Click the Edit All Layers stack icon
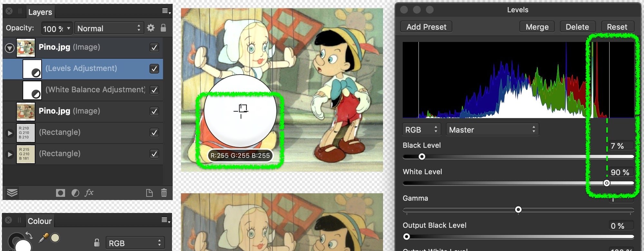The image size is (644, 251). tap(12, 193)
